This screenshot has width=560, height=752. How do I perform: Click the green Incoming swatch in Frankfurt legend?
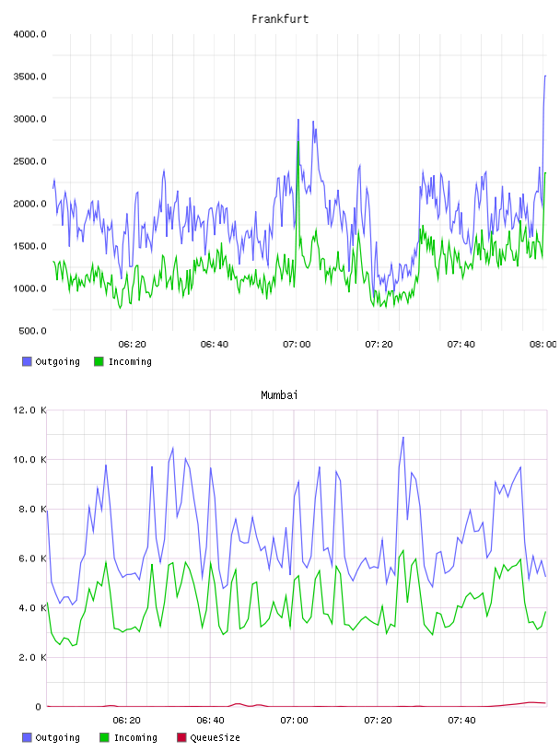pyautogui.click(x=99, y=361)
